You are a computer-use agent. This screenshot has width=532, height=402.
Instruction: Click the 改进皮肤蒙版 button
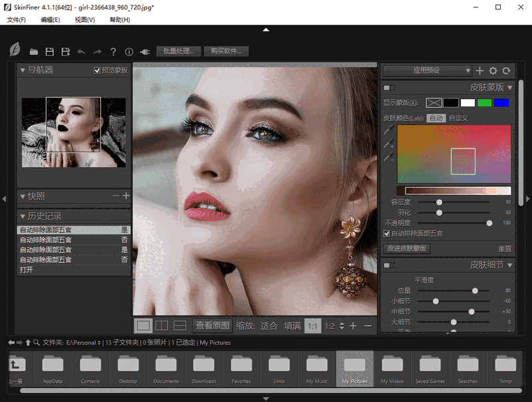(406, 248)
